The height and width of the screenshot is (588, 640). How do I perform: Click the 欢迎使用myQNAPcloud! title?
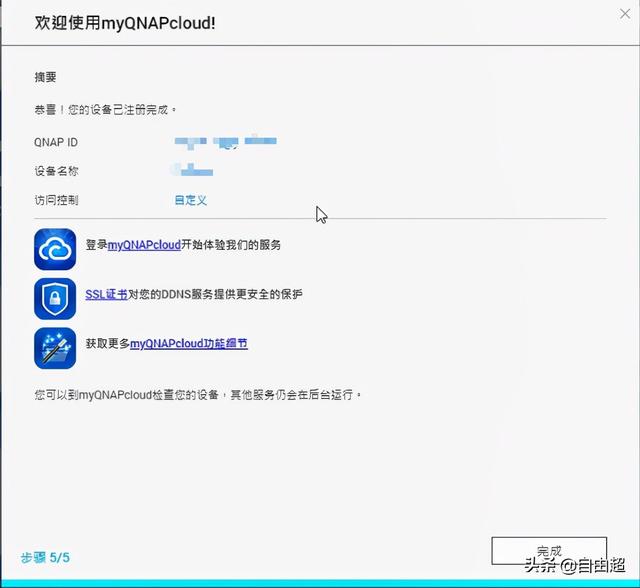click(x=125, y=23)
